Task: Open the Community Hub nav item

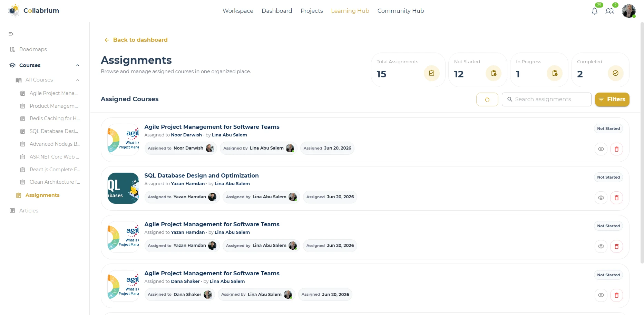Action: 401,11
